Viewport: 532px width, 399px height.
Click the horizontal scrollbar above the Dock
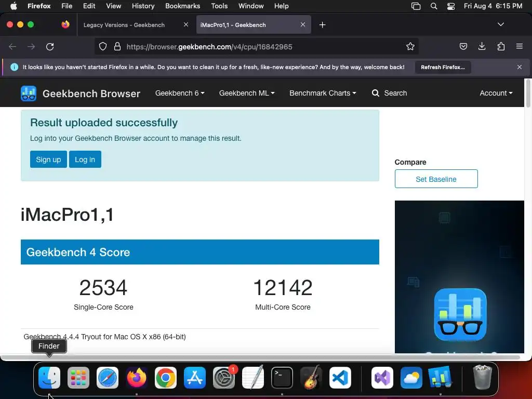click(x=260, y=357)
